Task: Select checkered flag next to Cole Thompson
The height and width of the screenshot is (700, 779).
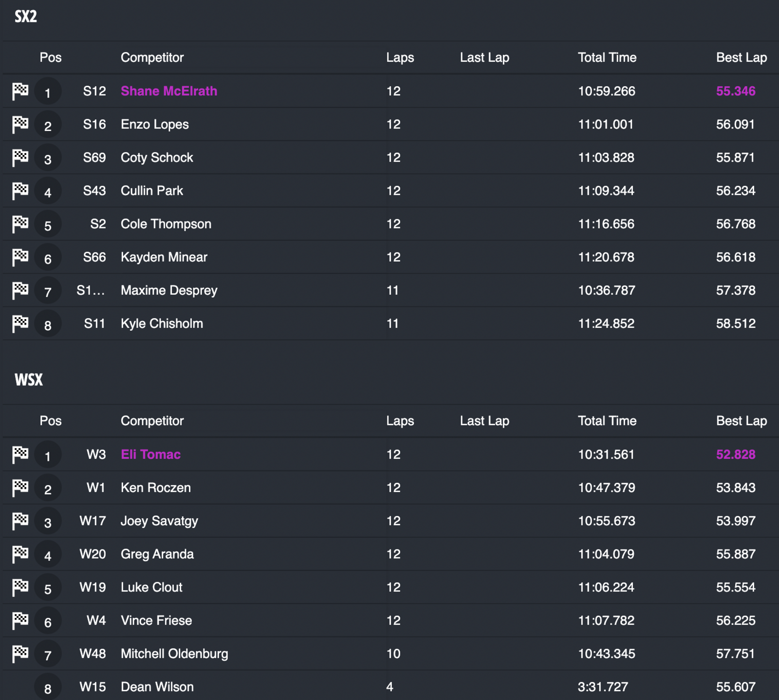Action: tap(20, 224)
